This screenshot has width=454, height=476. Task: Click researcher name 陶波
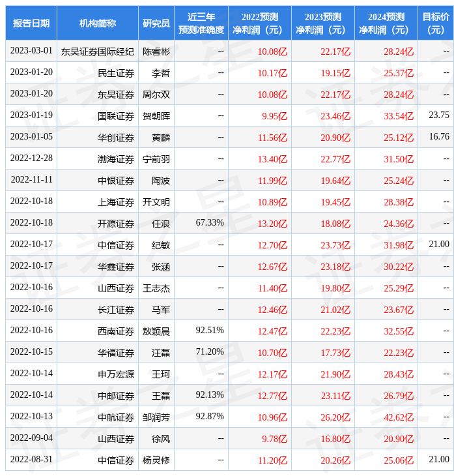tap(161, 181)
